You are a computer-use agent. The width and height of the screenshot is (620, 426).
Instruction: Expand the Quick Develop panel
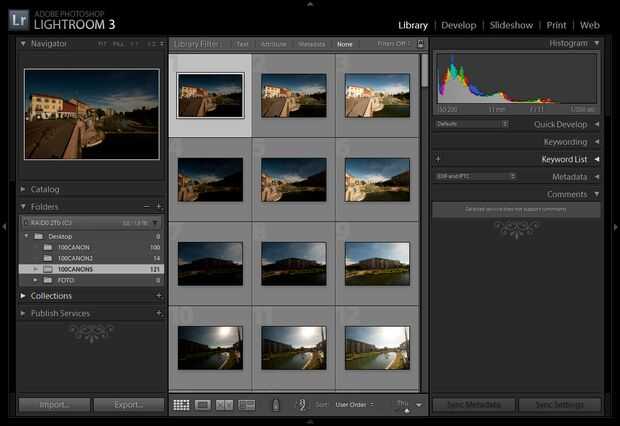pyautogui.click(x=596, y=124)
